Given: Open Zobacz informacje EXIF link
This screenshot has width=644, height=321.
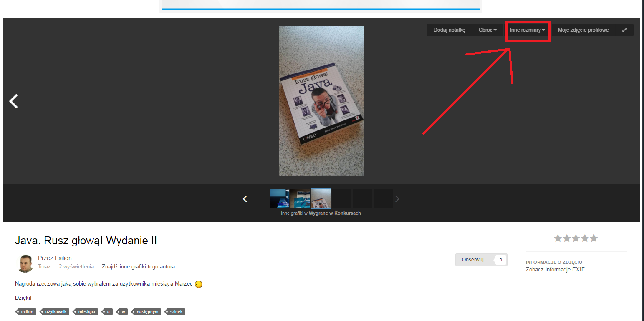Looking at the screenshot, I should pyautogui.click(x=555, y=270).
